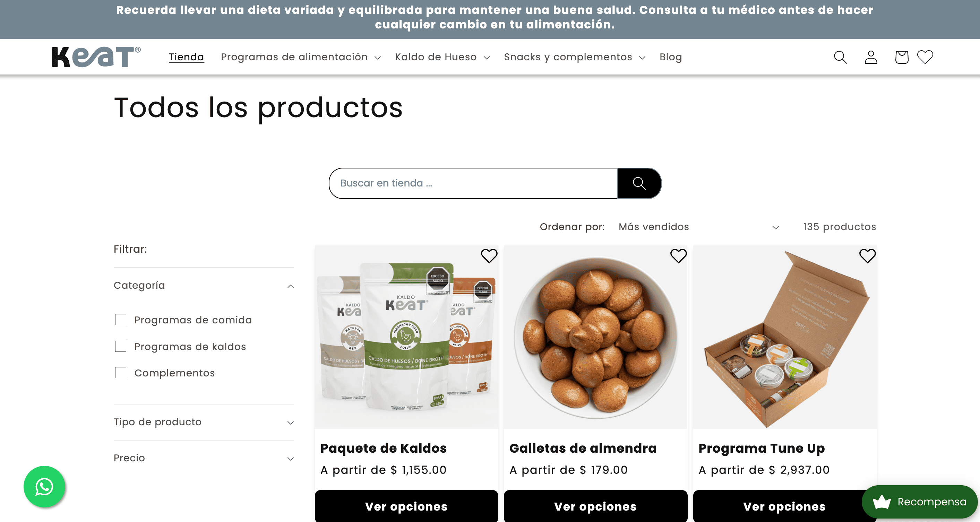Image resolution: width=980 pixels, height=522 pixels.
Task: Expand the Tipo de producto filter
Action: point(204,422)
